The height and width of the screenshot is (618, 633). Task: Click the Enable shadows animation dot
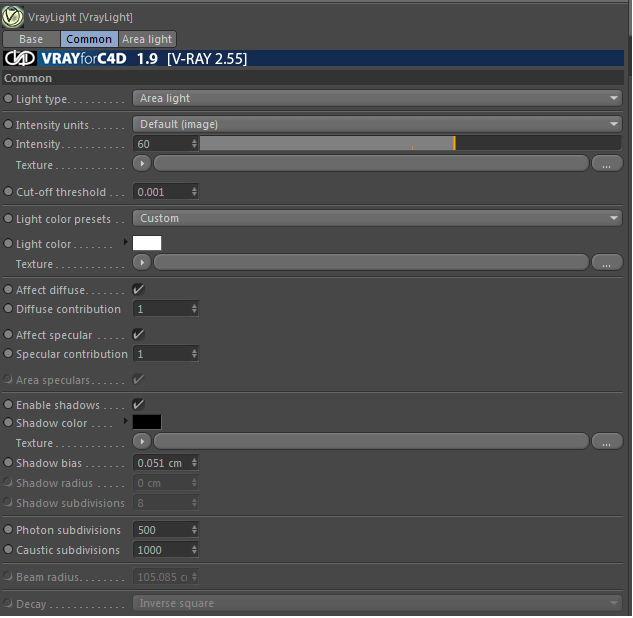(8, 404)
